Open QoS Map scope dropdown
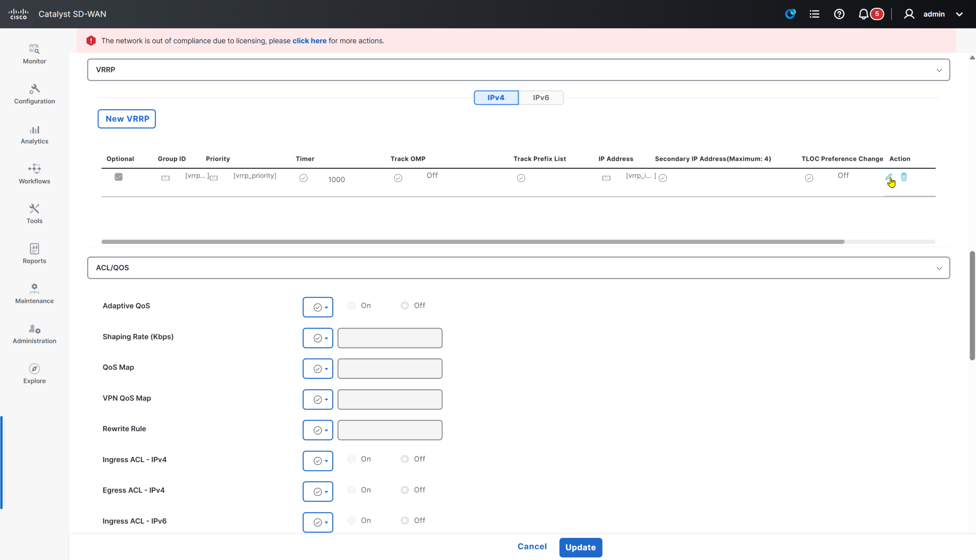The image size is (976, 560). pos(318,368)
